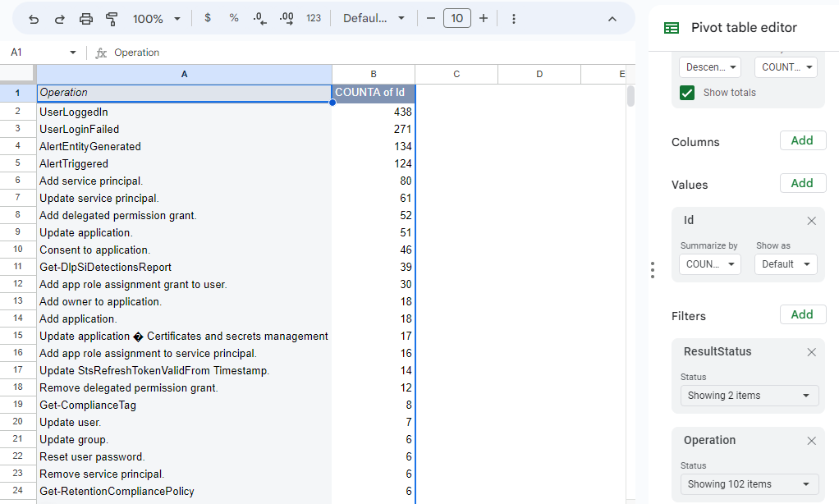The width and height of the screenshot is (839, 504).
Task: Select the paint format tool
Action: pos(112,17)
